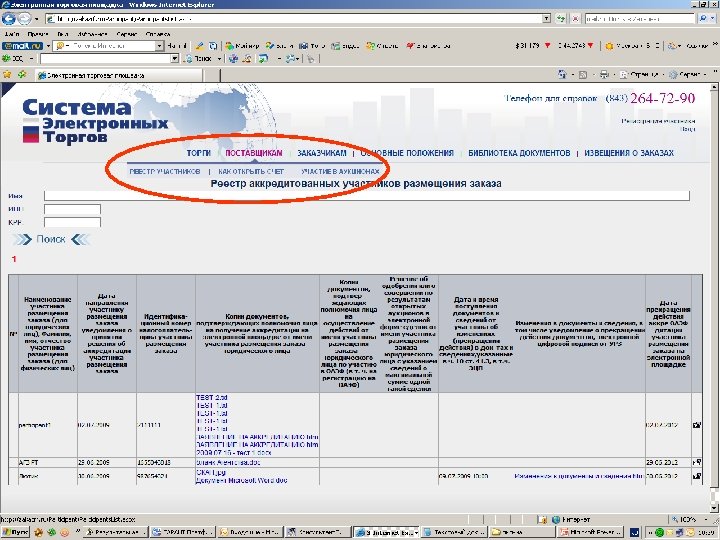This screenshot has height=540, width=720.
Task: Click the action icon in row 29.06.2009
Action: point(697,462)
